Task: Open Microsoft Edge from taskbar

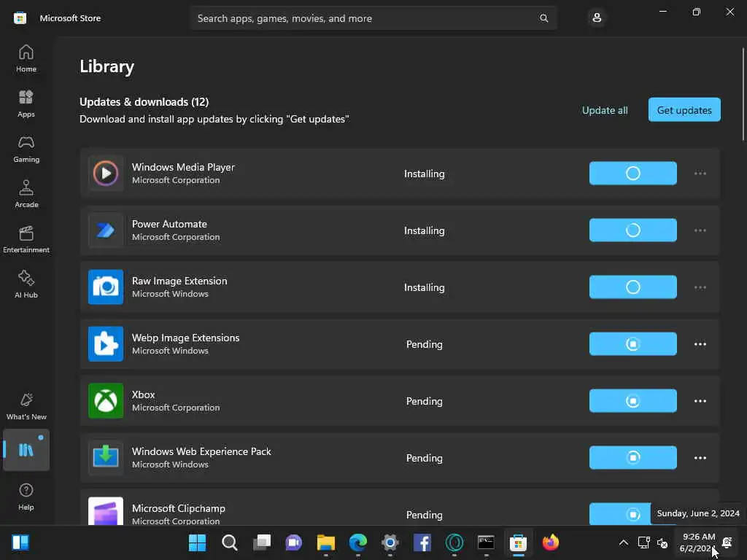Action: 357,542
